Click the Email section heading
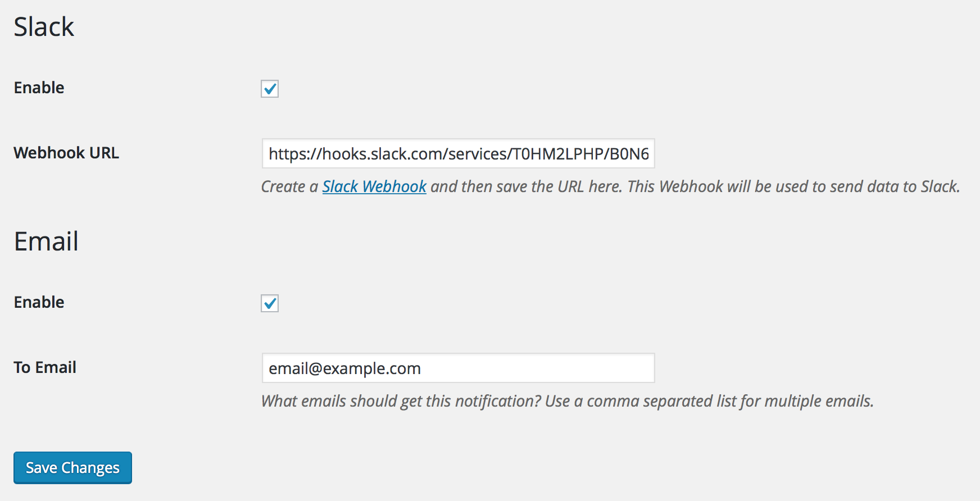The image size is (980, 501). (x=46, y=242)
